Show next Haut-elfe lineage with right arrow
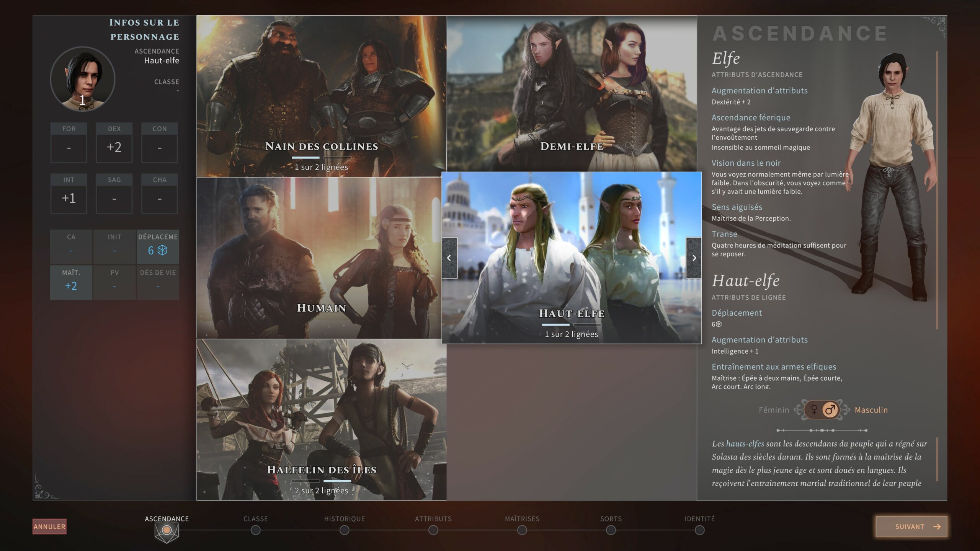Screen dimensions: 980x551 click(x=694, y=258)
